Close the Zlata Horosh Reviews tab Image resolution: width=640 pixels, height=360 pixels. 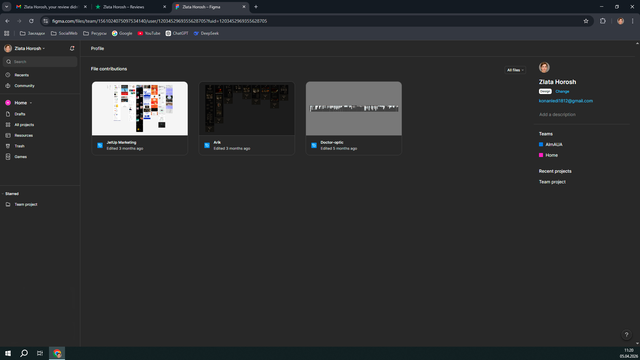pos(164,7)
